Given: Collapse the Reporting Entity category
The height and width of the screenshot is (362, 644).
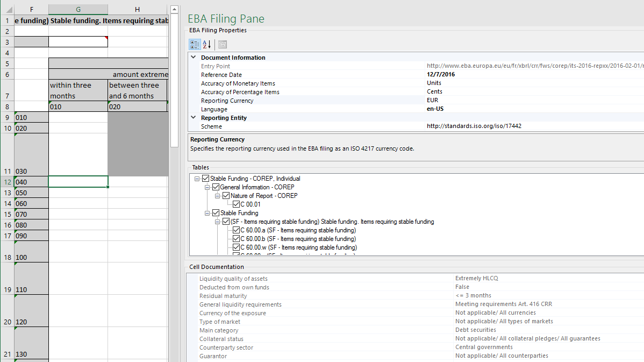Looking at the screenshot, I should tap(194, 117).
